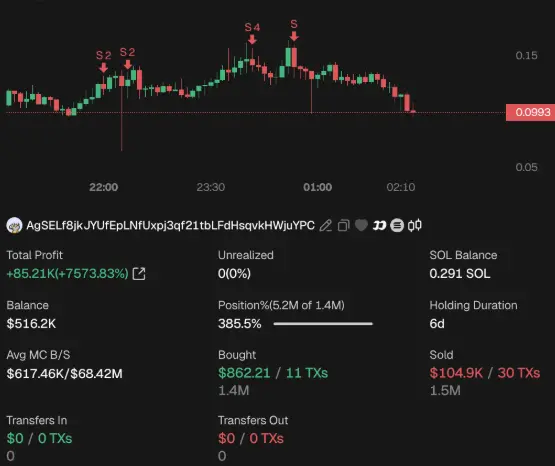Click the 0.0993 current price label
Screen dimensions: 555x466
530,113
